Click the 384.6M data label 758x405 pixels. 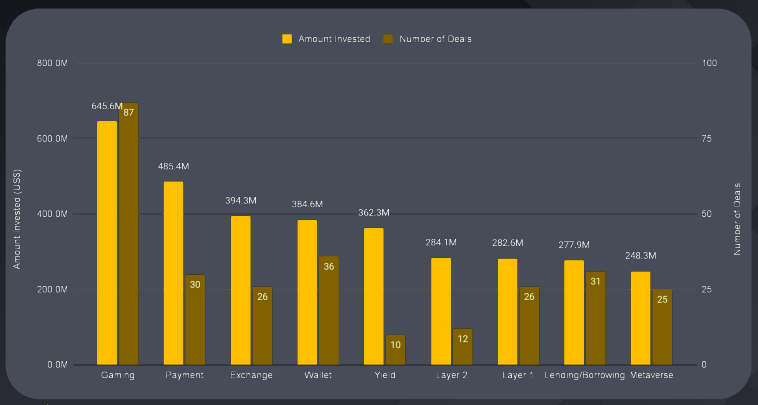[x=307, y=204]
